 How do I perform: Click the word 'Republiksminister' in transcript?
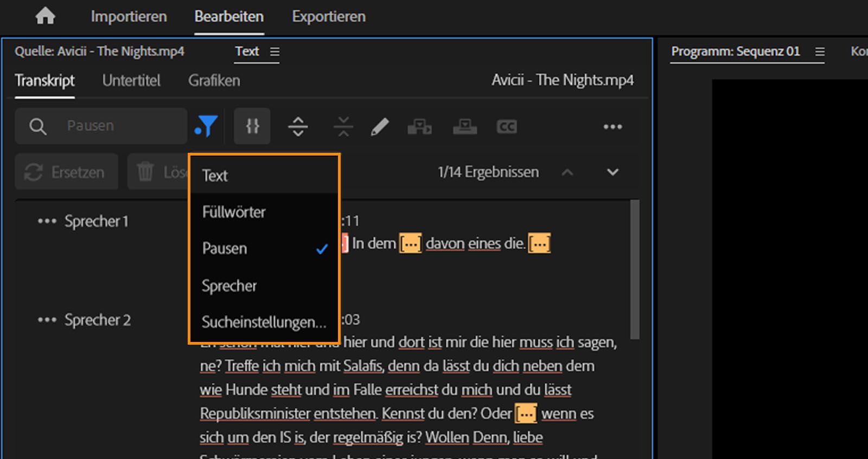tap(255, 413)
